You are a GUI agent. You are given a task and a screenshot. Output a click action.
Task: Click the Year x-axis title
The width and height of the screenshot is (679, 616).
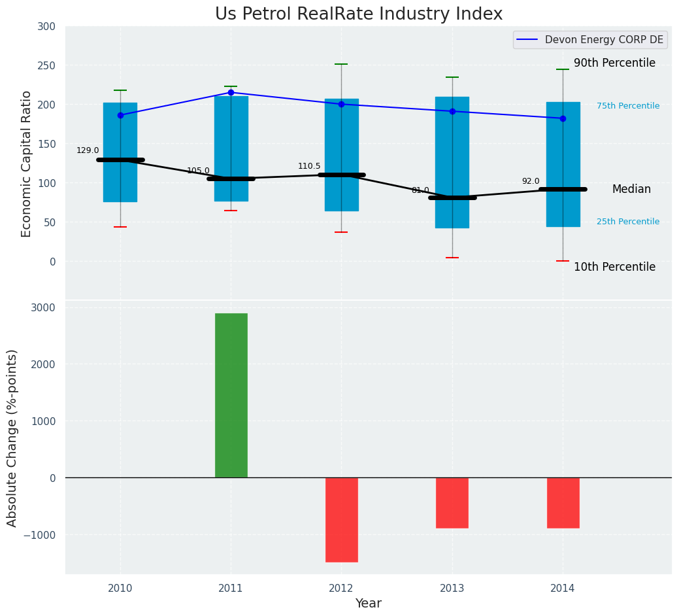[x=368, y=604]
